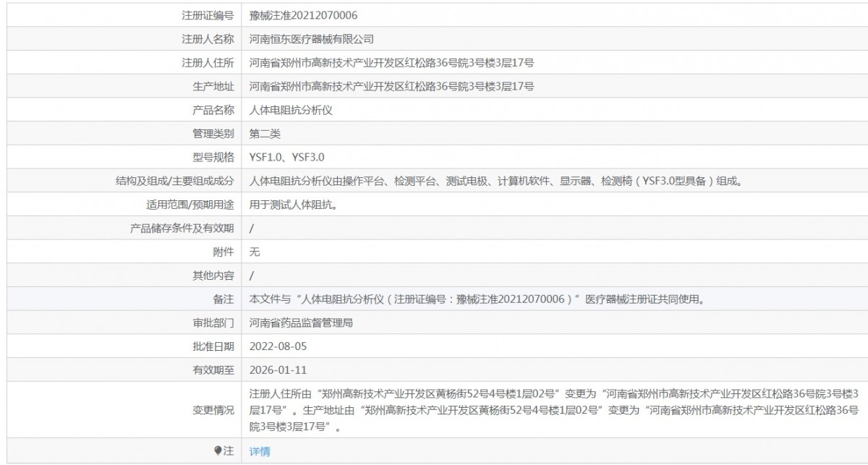Viewport: 868px width, 465px height.
Task: Select registration number 豫械注准20212070006
Action: 303,15
